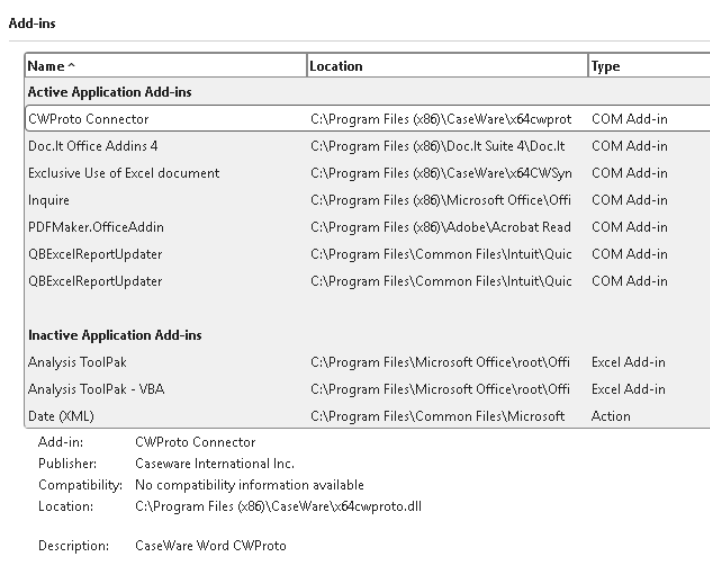Click the Doc.It Suite 4 location cell

(438, 146)
